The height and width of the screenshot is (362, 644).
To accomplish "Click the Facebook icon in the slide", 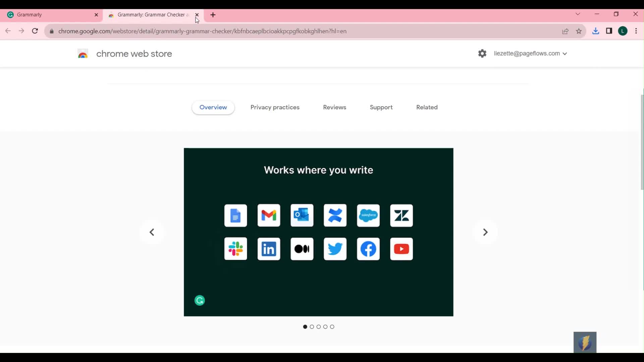I will coord(368,249).
